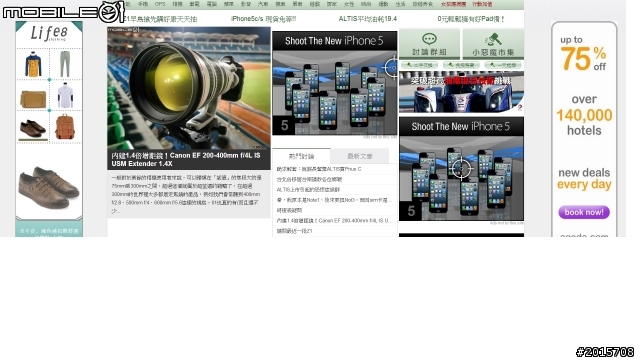The image size is (640, 360).
Task: Click the Mobile01 logo
Action: pos(63,12)
